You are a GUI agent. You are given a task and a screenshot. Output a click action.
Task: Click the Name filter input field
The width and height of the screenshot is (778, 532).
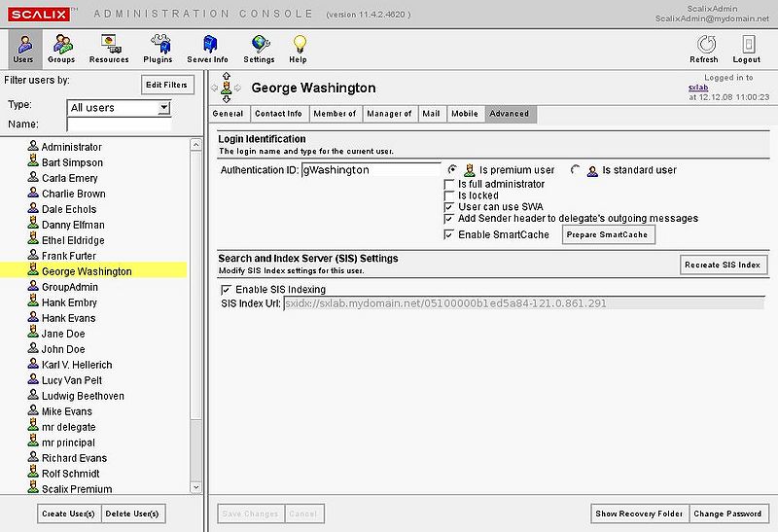point(119,124)
